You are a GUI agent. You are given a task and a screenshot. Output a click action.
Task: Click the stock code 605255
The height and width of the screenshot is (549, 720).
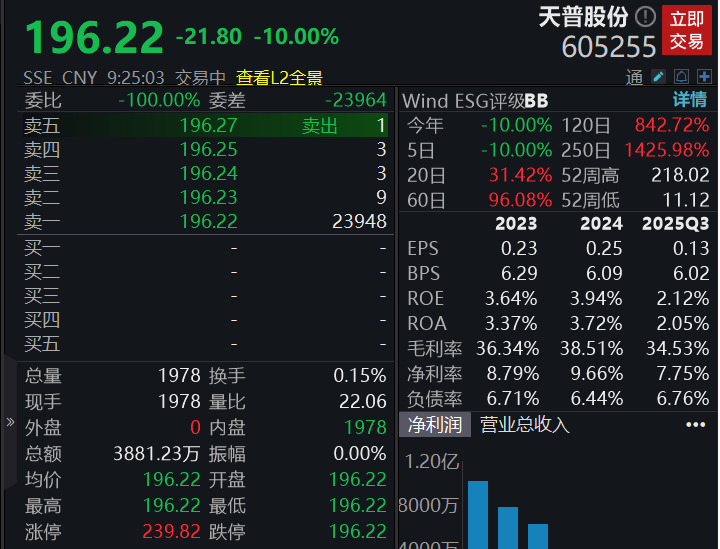(608, 47)
